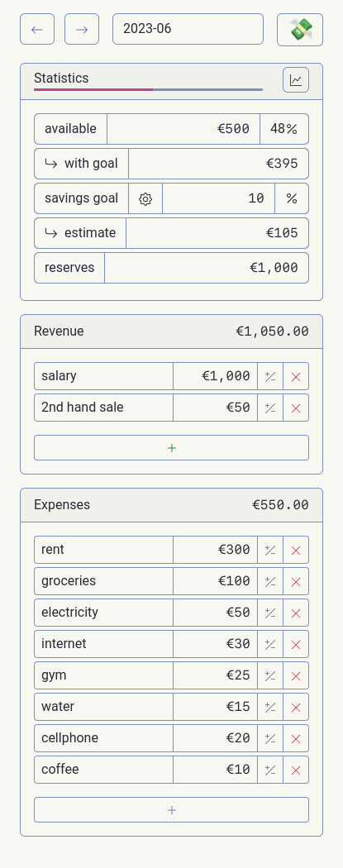Delete the gym expense entry

[x=296, y=676]
